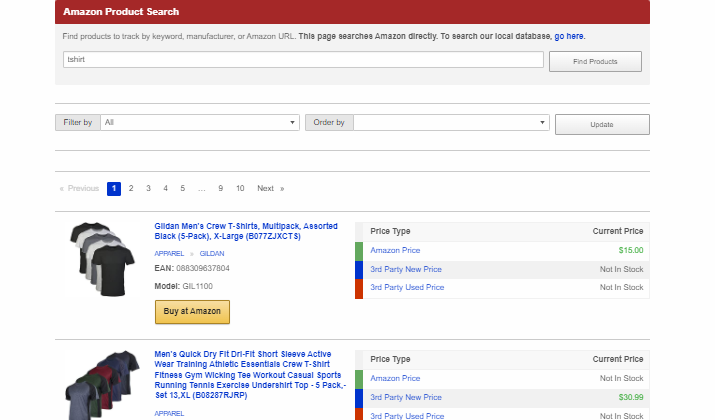
Task: Open APPAREL link under Quick Dry Fit product
Action: point(169,414)
